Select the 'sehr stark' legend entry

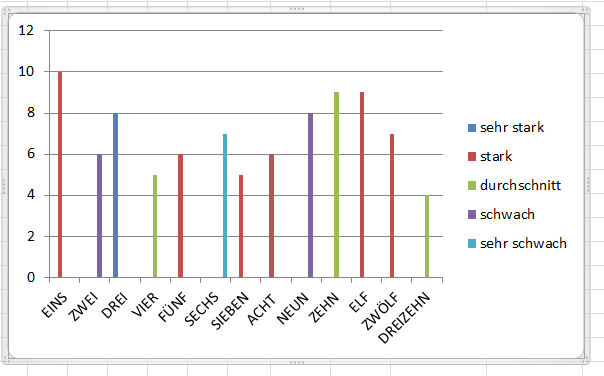pyautogui.click(x=506, y=128)
